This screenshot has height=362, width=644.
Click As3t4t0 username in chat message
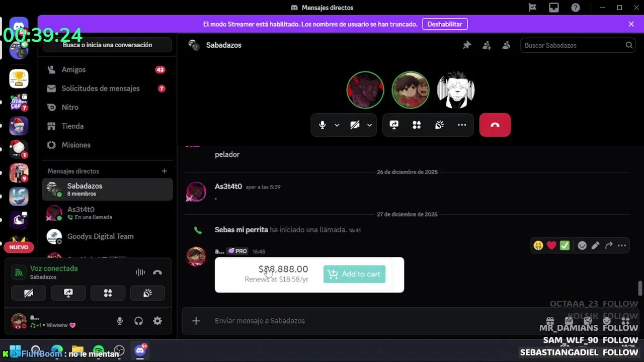[x=228, y=187]
